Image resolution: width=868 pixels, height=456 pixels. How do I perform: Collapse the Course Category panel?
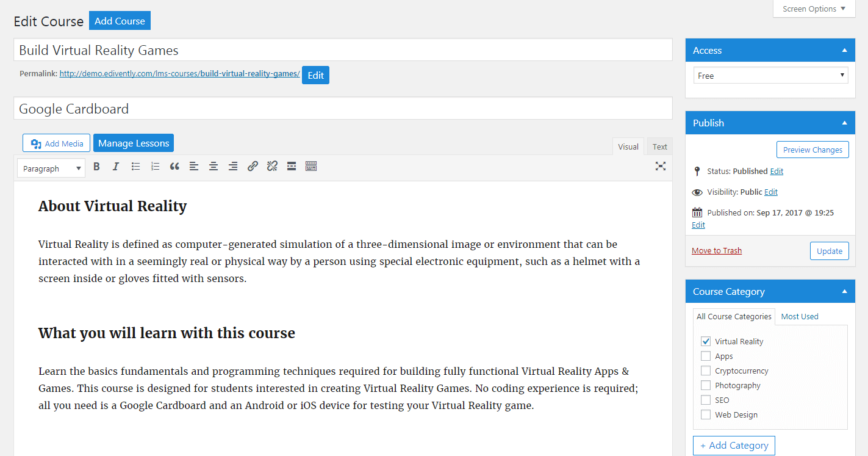tap(844, 292)
